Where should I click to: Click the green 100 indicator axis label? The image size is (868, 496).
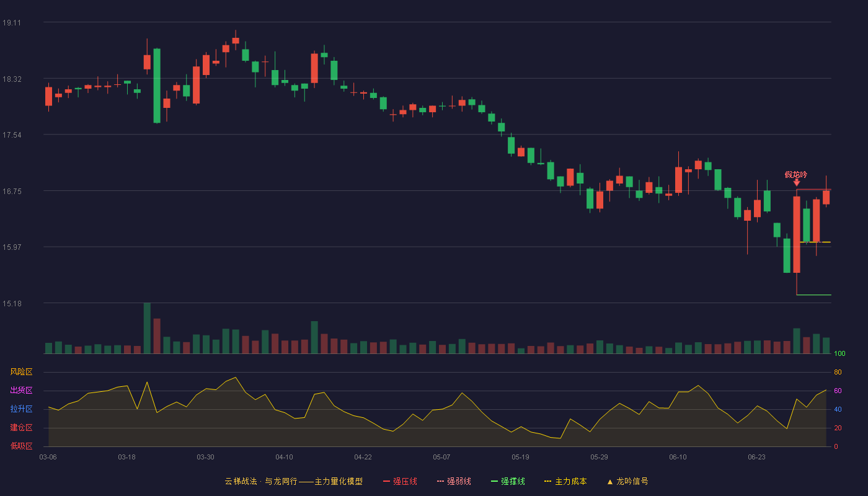click(x=840, y=354)
